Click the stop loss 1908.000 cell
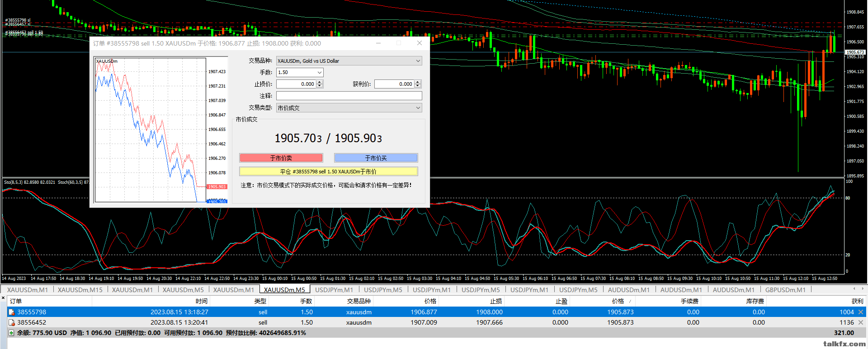Screen dimensions: 868x349 coord(489,312)
